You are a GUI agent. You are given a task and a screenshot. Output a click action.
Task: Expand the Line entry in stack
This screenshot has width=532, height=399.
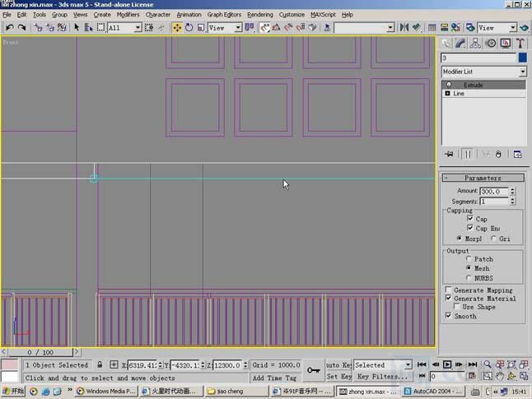(x=447, y=93)
